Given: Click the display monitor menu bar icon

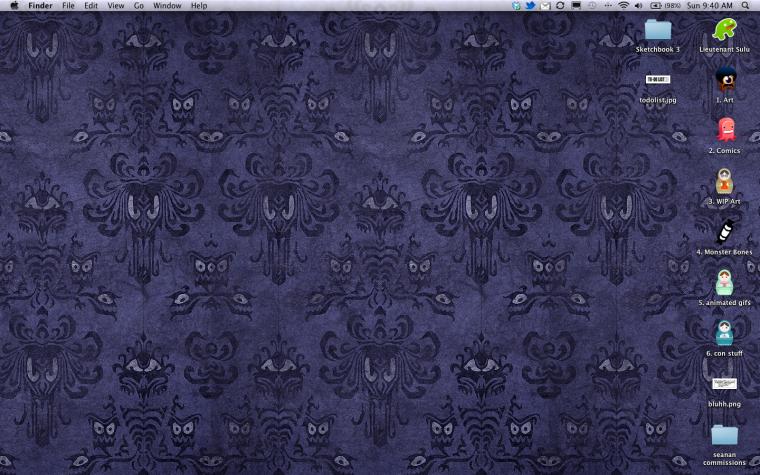Looking at the screenshot, I should click(x=576, y=5).
